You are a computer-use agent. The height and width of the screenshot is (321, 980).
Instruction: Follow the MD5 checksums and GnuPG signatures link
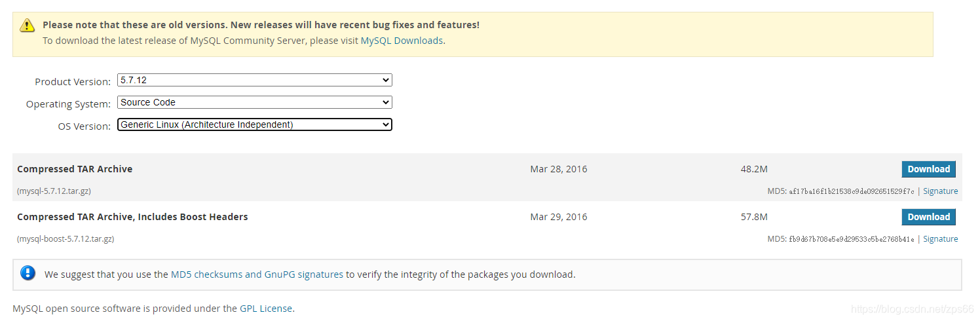(x=257, y=274)
